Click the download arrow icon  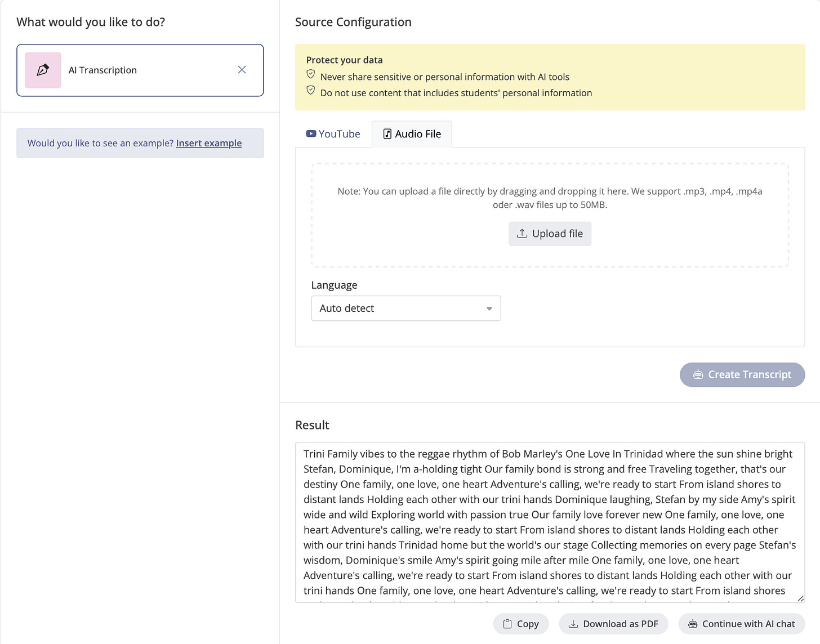573,624
